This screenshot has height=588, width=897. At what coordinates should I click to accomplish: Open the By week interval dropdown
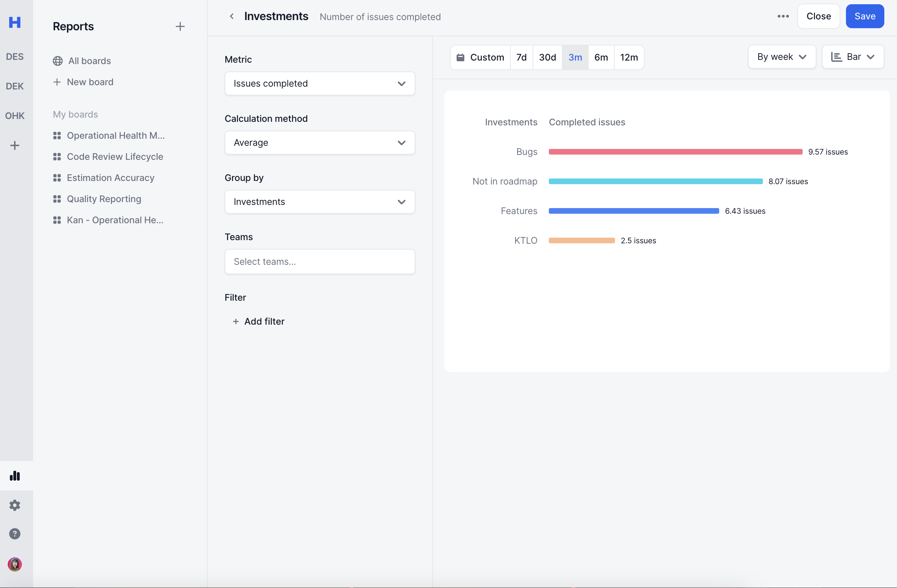coord(782,57)
